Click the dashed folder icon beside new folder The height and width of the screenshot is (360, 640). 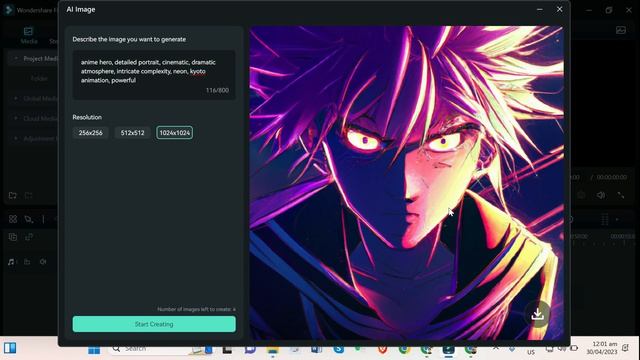tap(29, 196)
